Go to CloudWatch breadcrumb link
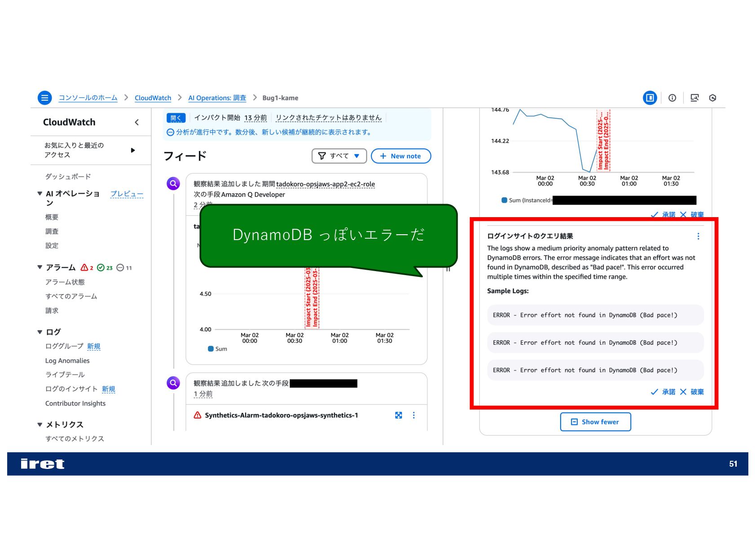This screenshot has height=535, width=756. coord(153,98)
